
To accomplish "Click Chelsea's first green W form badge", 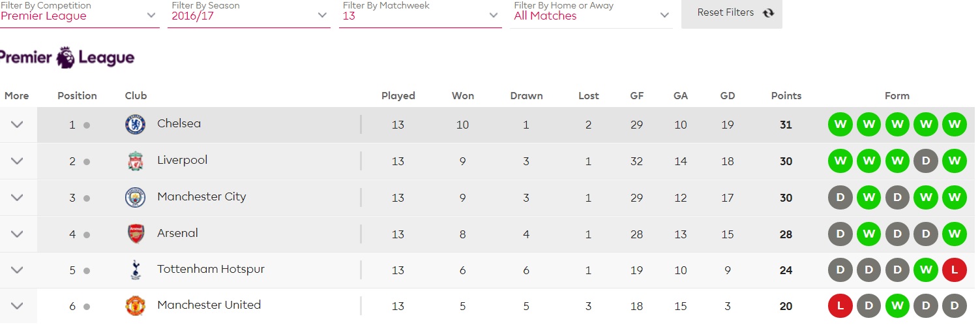I will tap(840, 125).
